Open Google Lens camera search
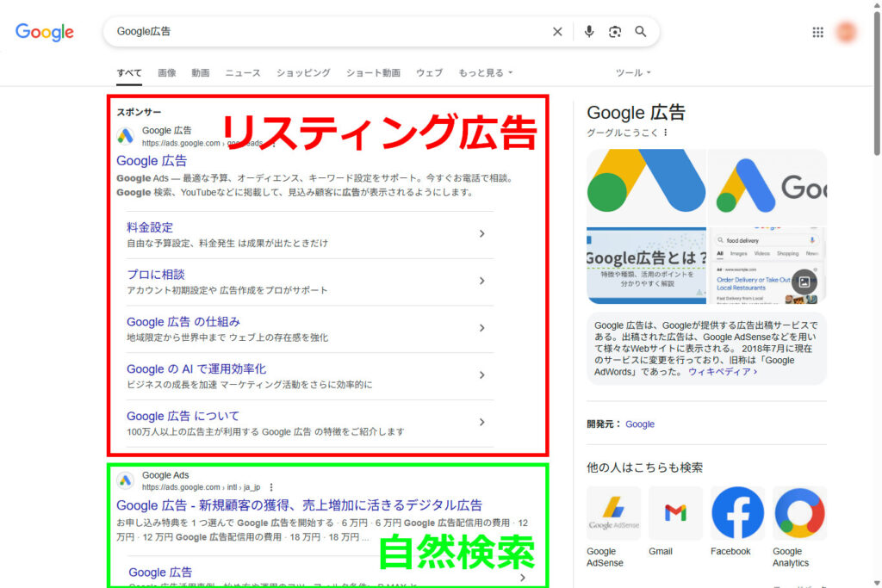882x588 pixels. click(615, 31)
